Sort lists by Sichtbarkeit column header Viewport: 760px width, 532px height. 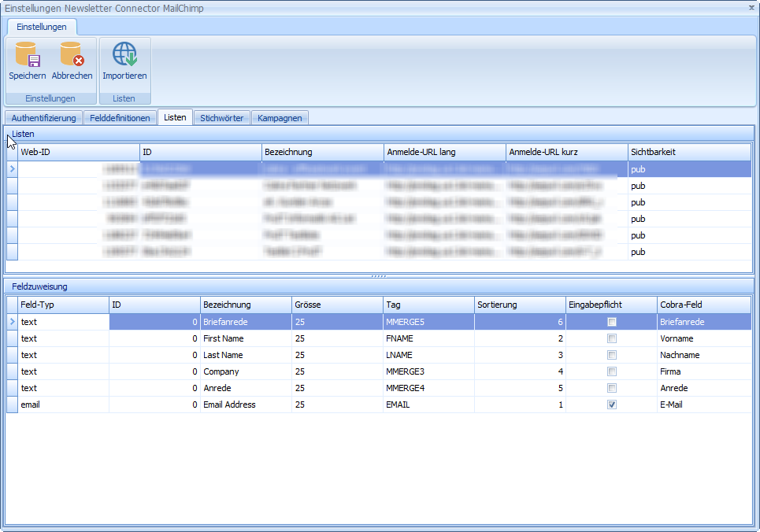pyautogui.click(x=689, y=152)
